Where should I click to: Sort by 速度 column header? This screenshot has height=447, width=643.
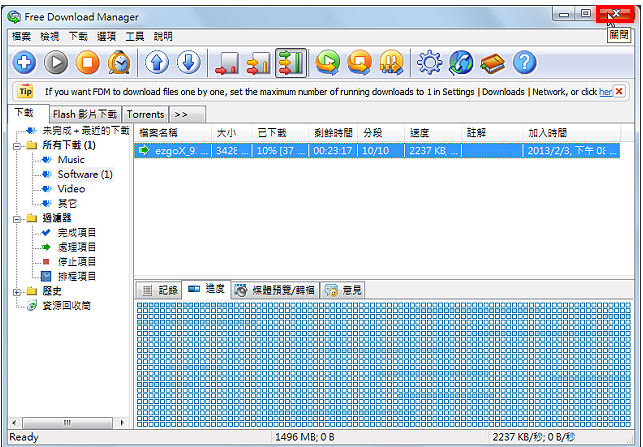click(x=433, y=132)
